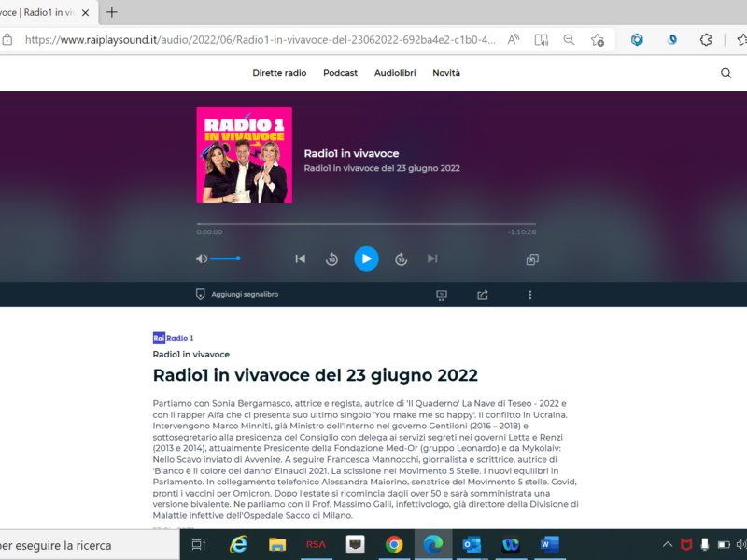Click the zoom out magnifier in address bar
The width and height of the screenshot is (747, 560).
[569, 40]
